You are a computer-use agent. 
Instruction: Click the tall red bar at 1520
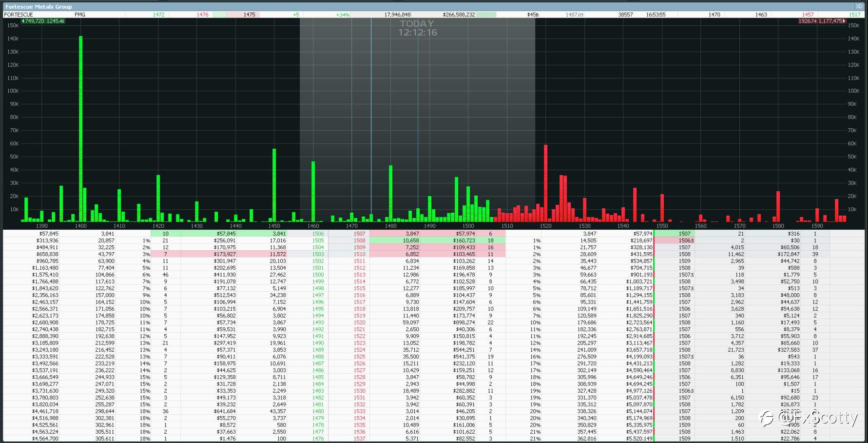point(546,183)
